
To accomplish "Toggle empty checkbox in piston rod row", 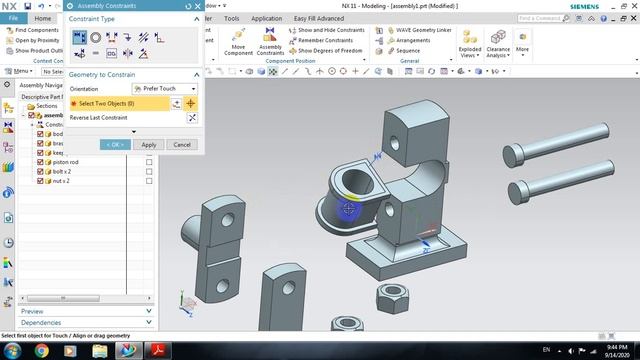I will coord(149,162).
